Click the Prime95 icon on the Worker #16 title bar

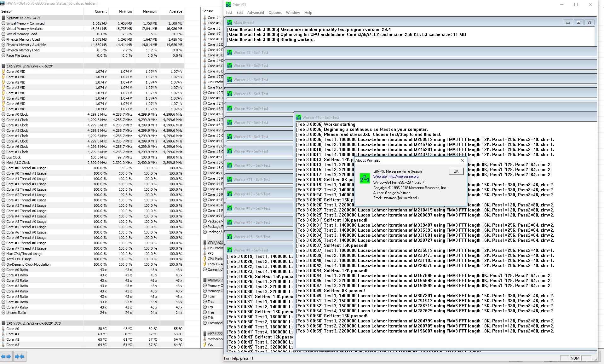click(x=299, y=118)
